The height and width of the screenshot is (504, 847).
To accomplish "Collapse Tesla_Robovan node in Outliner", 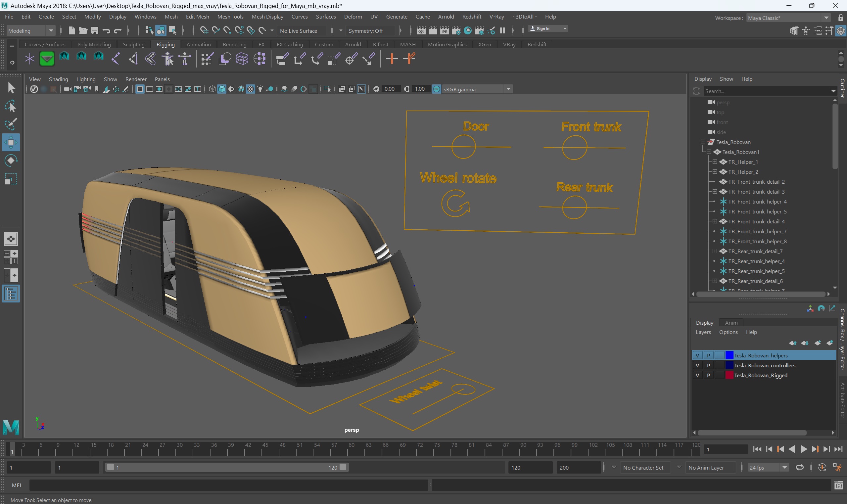I will [x=703, y=142].
